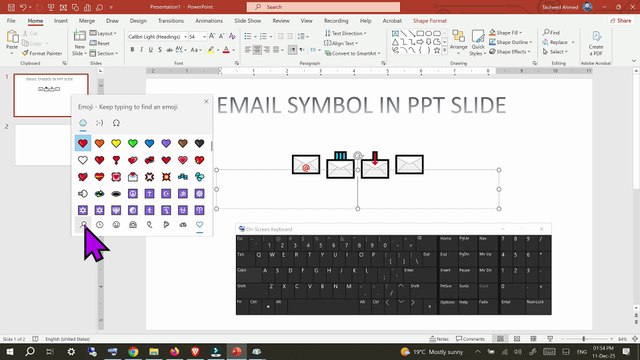
Task: Expand the font size dropdown
Action: pos(204,37)
